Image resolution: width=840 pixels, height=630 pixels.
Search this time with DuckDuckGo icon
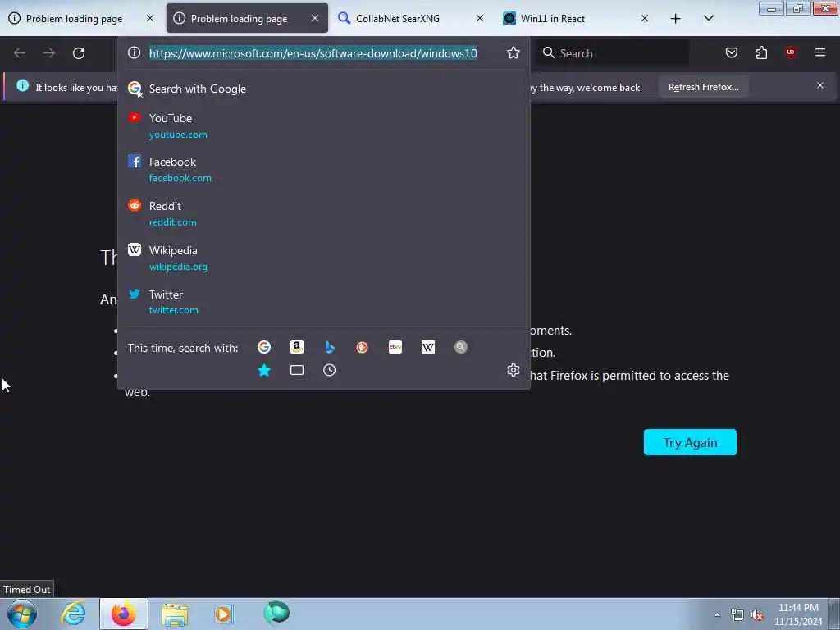click(x=362, y=347)
